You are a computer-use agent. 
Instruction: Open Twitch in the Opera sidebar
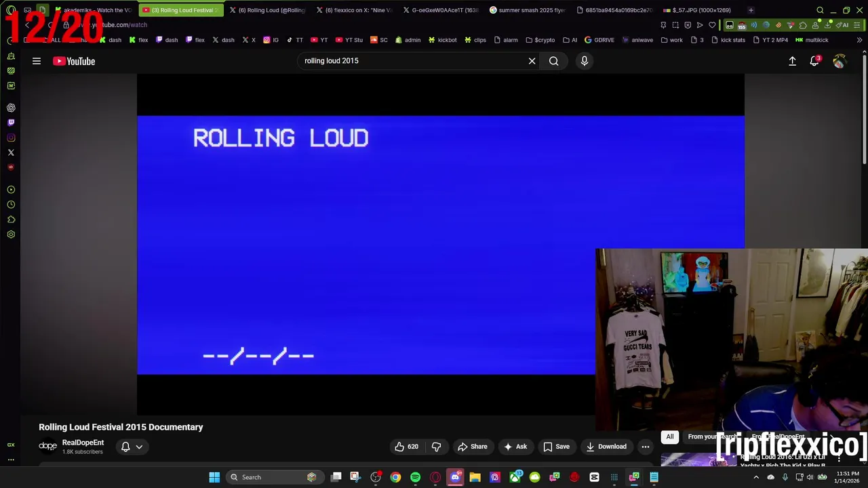coord(11,123)
